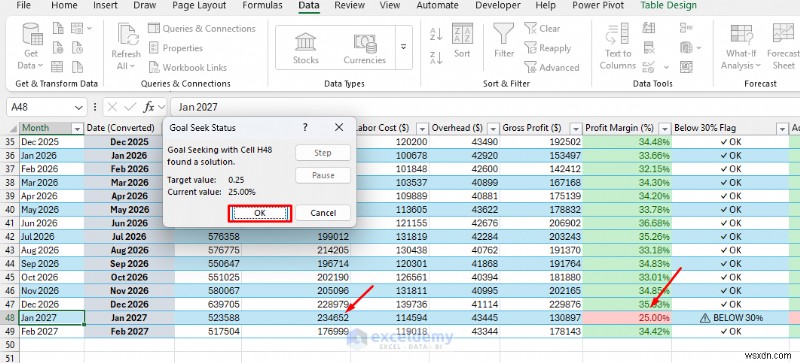Open the Power Pivot tab

click(597, 6)
